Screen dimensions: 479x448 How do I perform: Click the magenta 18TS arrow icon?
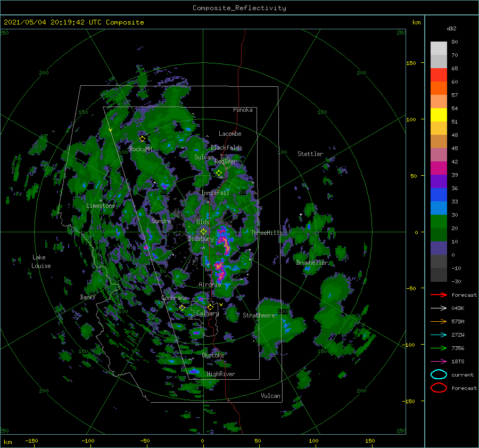(x=439, y=362)
